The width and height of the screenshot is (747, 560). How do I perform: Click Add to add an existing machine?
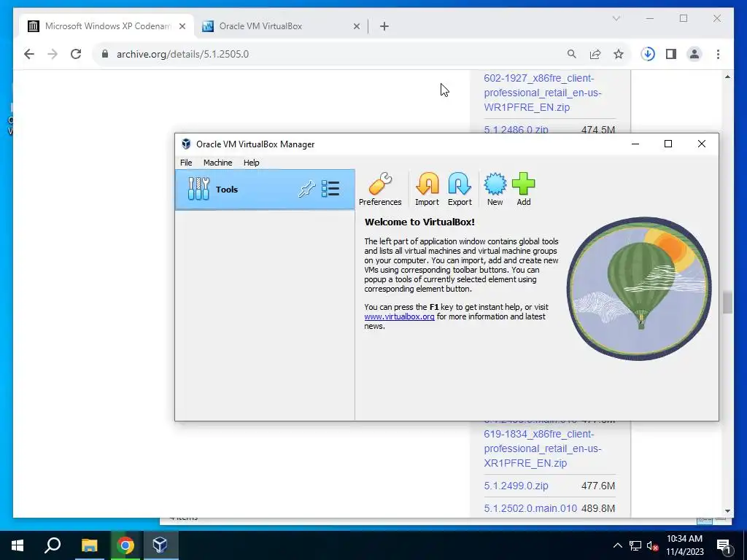[x=524, y=189]
